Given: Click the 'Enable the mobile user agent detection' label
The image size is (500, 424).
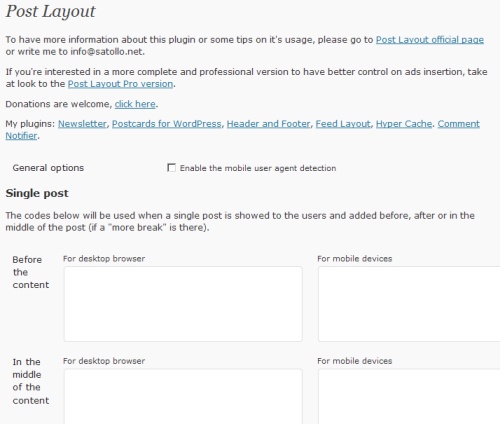Looking at the screenshot, I should point(258,168).
